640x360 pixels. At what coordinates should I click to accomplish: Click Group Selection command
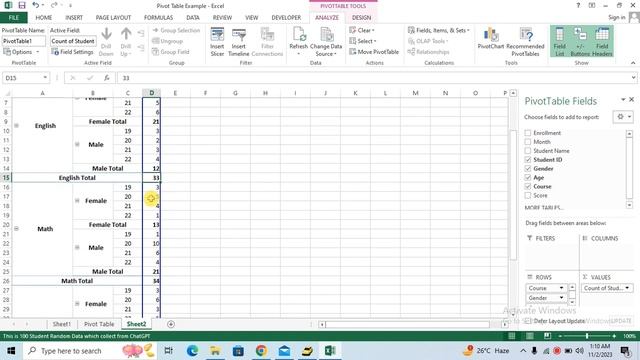click(x=176, y=30)
